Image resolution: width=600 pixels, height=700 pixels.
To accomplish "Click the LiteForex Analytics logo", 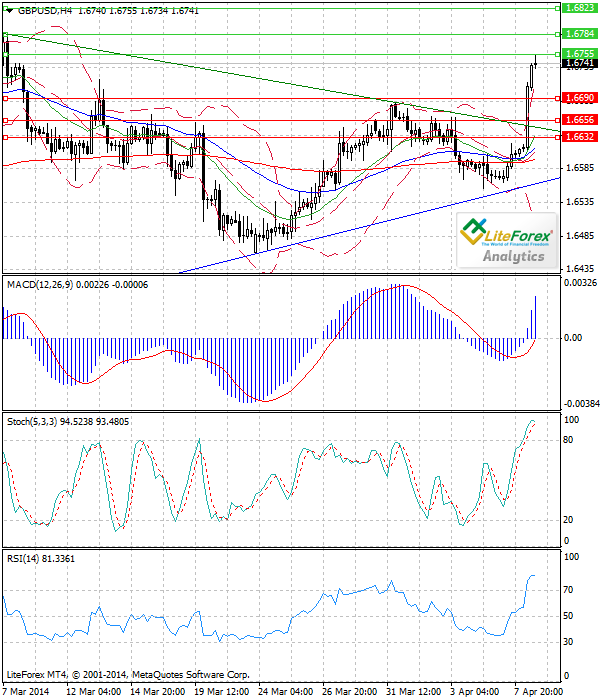I will (x=507, y=244).
